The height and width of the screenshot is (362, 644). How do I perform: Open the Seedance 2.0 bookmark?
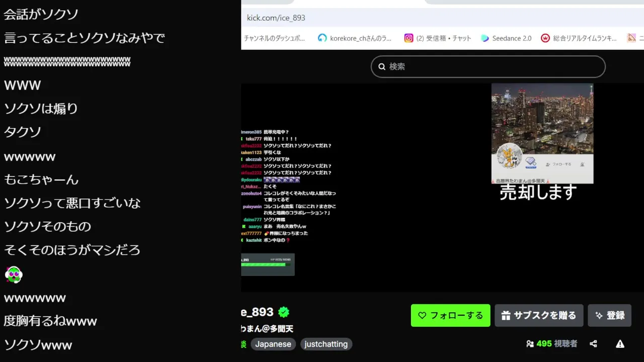[506, 38]
